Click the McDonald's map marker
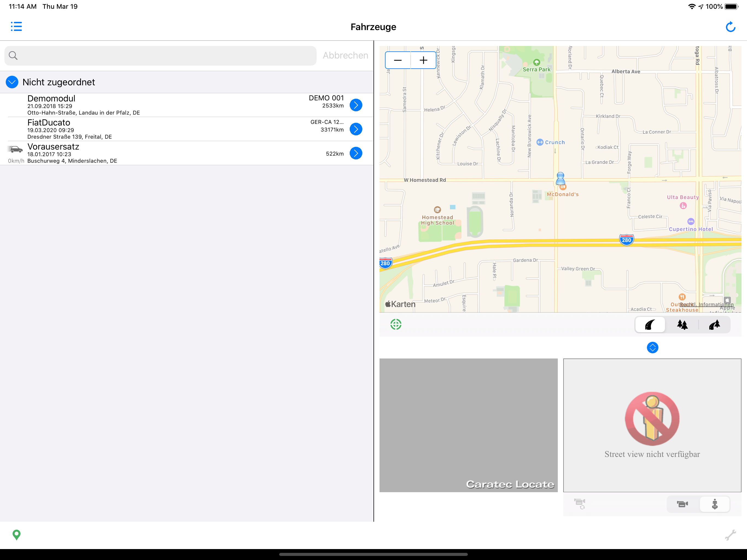Screen dimensions: 747x560 click(563, 187)
